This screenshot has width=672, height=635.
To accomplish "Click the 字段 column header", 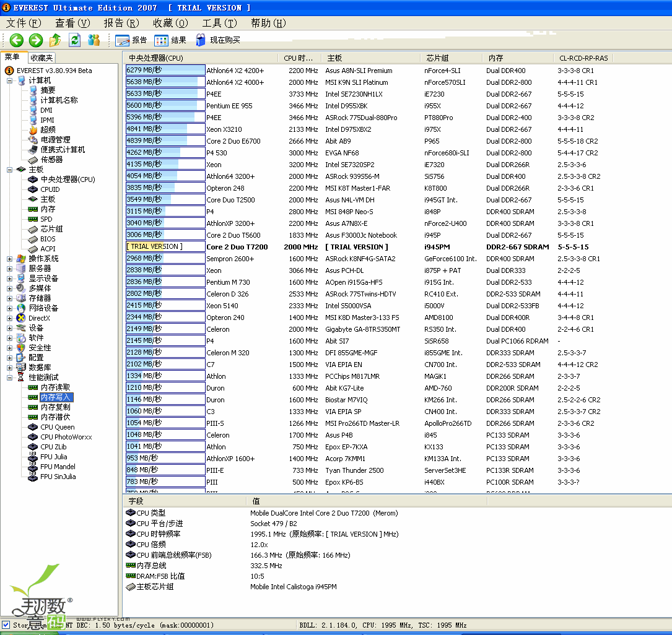I will point(185,501).
